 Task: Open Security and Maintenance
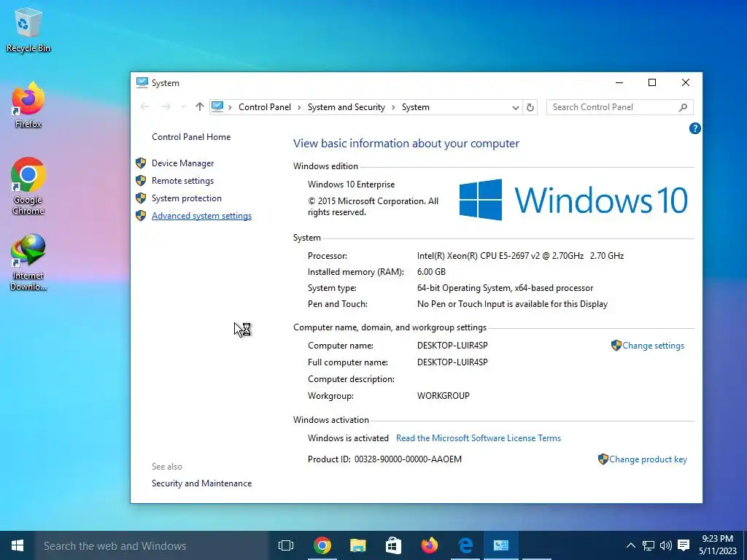pyautogui.click(x=201, y=483)
